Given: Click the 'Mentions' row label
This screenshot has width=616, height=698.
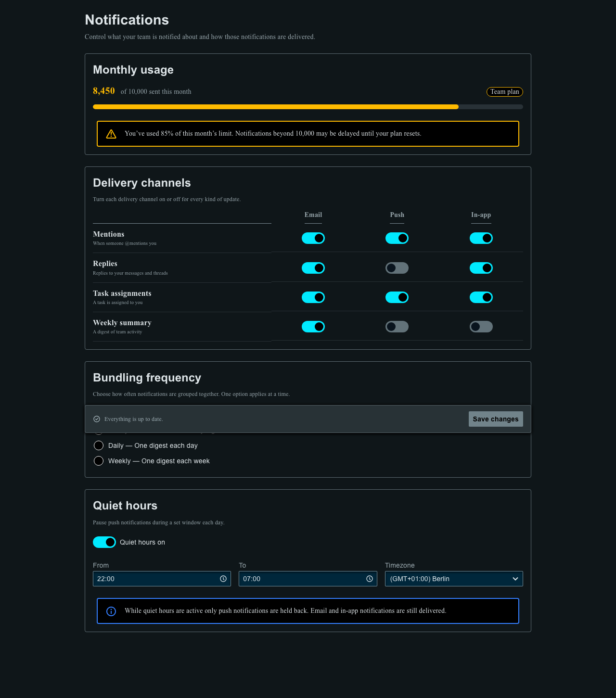Looking at the screenshot, I should (109, 234).
